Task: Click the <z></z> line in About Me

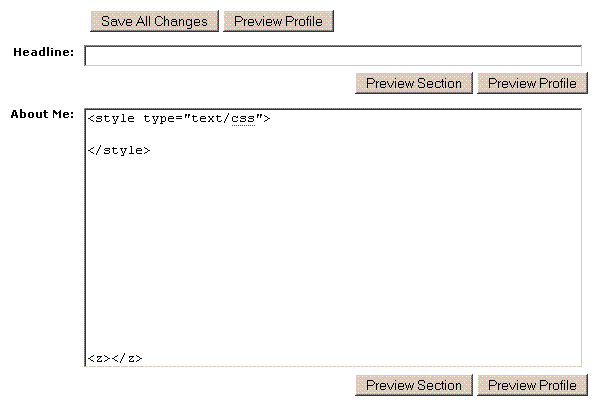Action: pyautogui.click(x=115, y=358)
